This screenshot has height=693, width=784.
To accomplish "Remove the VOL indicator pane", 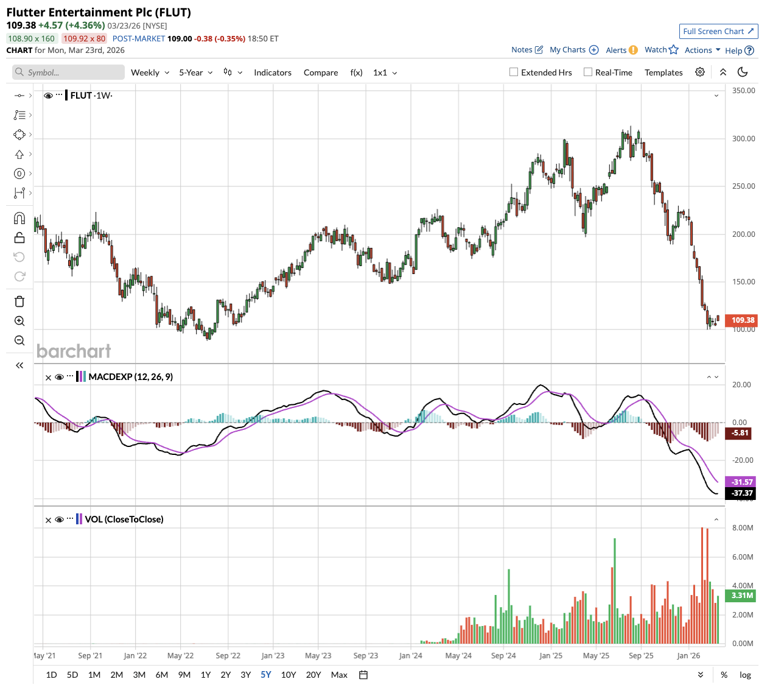I will 49,520.
